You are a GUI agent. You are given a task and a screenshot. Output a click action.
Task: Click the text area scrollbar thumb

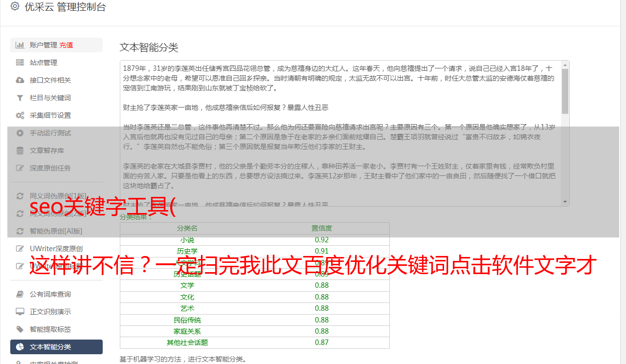point(565,91)
